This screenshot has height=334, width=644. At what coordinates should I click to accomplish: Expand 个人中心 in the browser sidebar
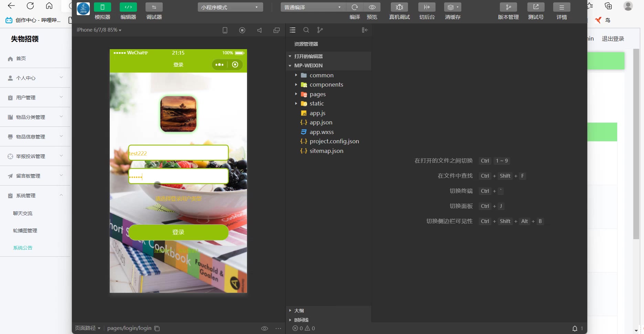35,78
